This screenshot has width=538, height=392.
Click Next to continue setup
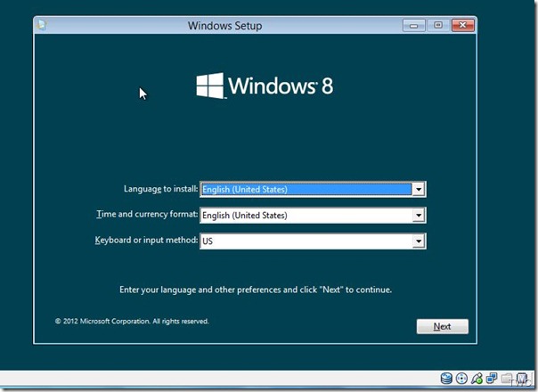coord(443,326)
